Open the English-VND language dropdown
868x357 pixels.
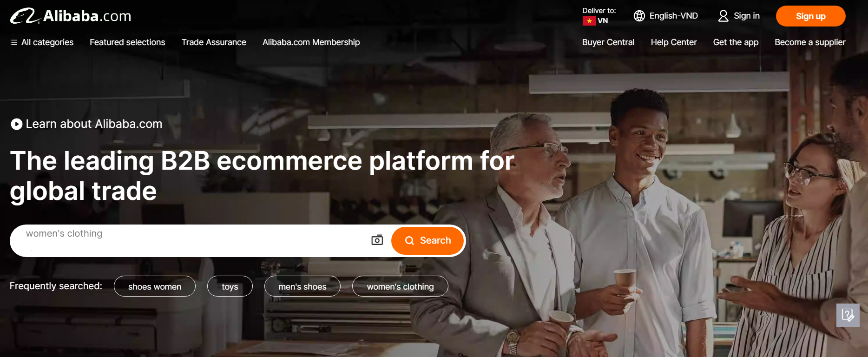pos(666,16)
